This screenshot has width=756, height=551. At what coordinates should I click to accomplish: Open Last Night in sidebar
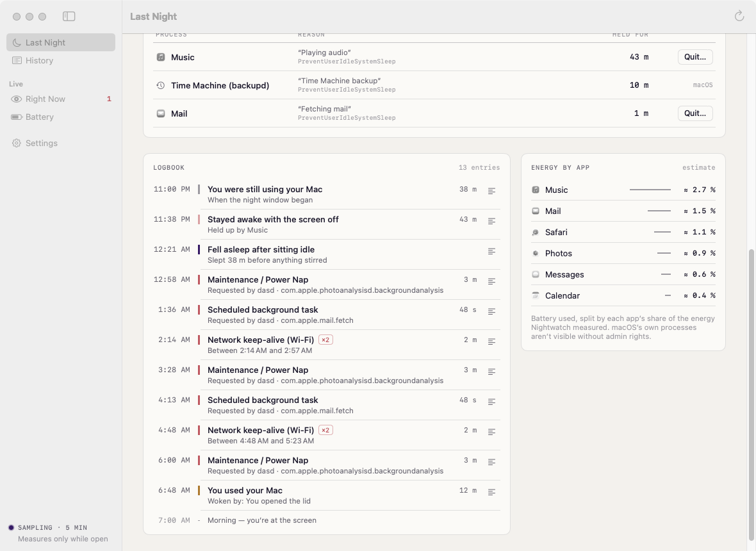click(x=61, y=42)
